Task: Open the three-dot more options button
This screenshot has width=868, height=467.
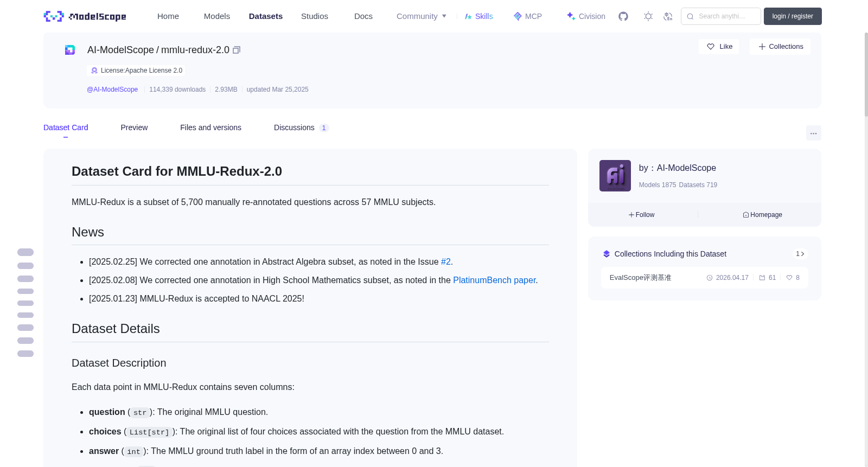Action: pyautogui.click(x=814, y=133)
